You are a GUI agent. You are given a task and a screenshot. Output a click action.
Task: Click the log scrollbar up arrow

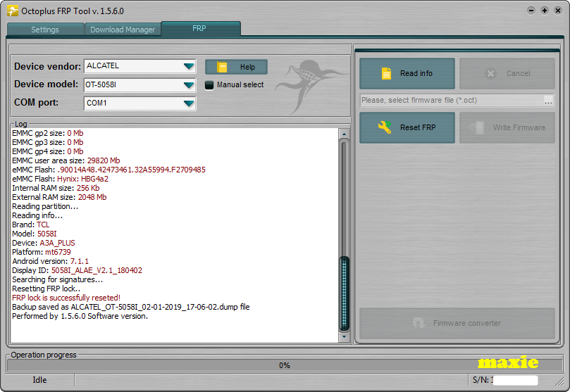point(345,134)
